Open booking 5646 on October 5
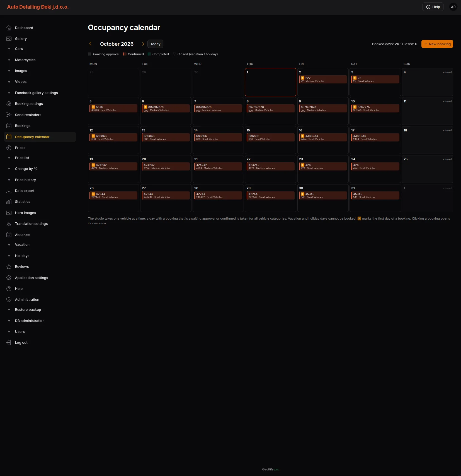461x476 pixels. tap(113, 109)
